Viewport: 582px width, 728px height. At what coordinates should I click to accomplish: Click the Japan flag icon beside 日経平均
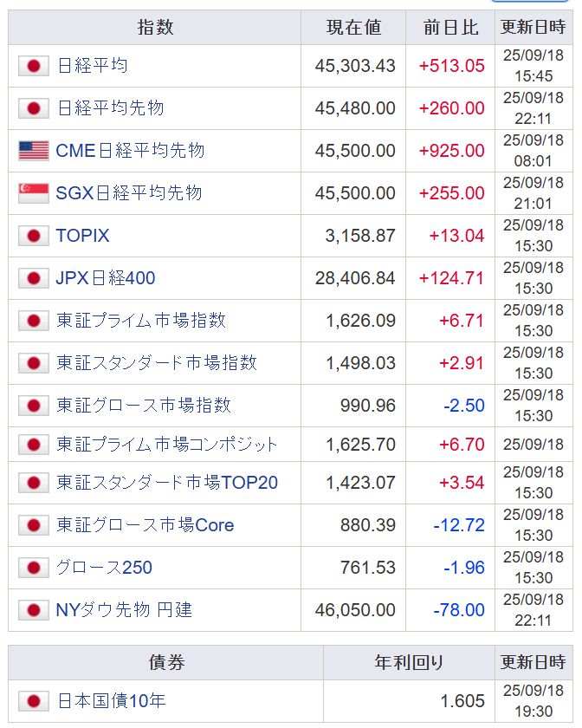pos(34,66)
